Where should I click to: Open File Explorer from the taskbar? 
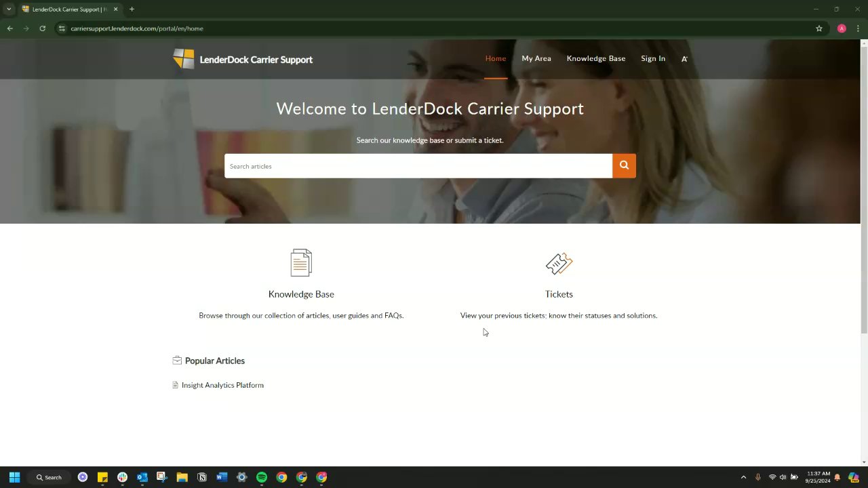(x=182, y=477)
